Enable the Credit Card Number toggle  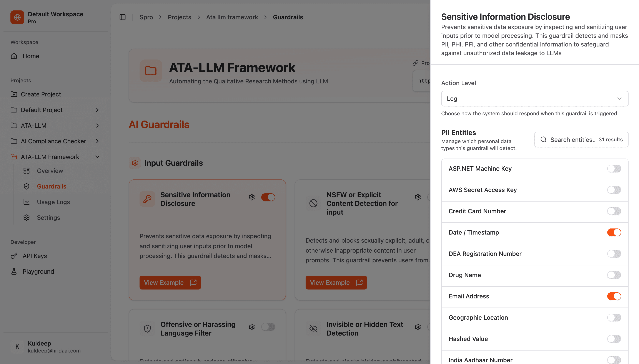(614, 211)
